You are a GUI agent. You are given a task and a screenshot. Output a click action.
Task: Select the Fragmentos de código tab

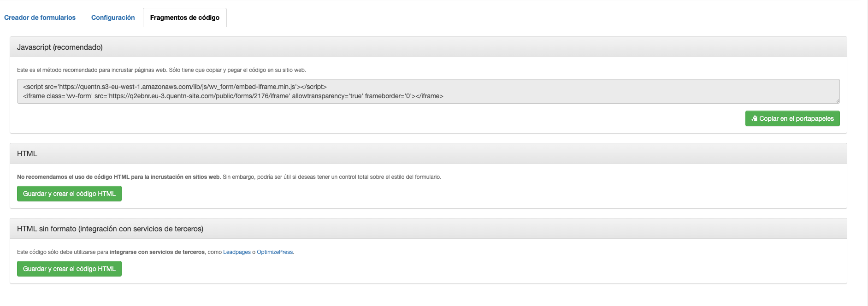pyautogui.click(x=185, y=18)
